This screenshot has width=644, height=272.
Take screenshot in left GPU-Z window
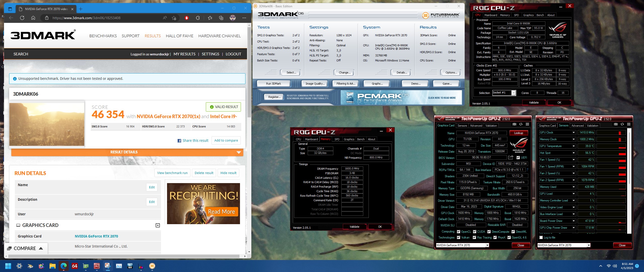[x=514, y=124]
